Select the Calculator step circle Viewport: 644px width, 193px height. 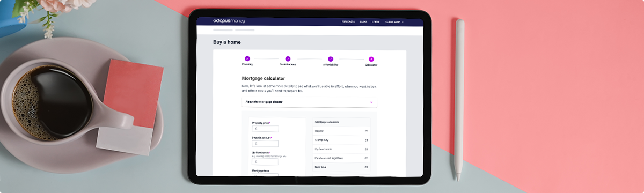[x=371, y=59]
